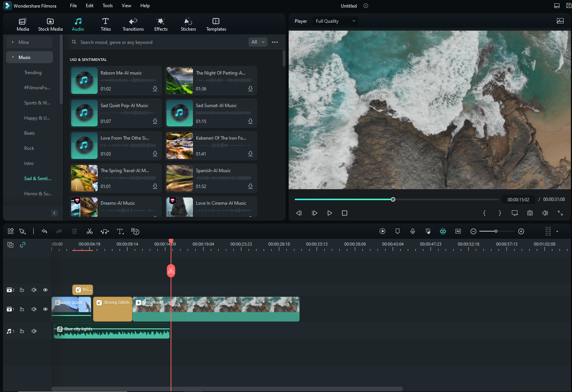Open the Full Quality dropdown
572x392 pixels.
point(335,21)
